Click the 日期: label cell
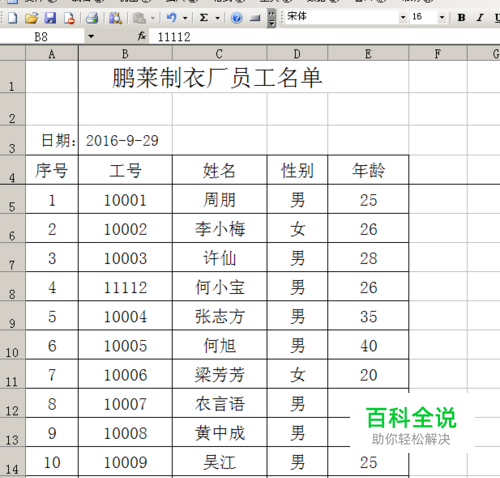Screen dimensions: 500x478 pyautogui.click(x=52, y=140)
